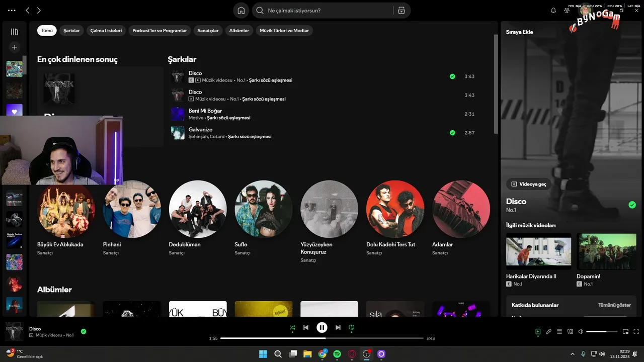Viewport: 644px width, 362px height.
Task: Open Windows taskbar search
Action: 278,354
